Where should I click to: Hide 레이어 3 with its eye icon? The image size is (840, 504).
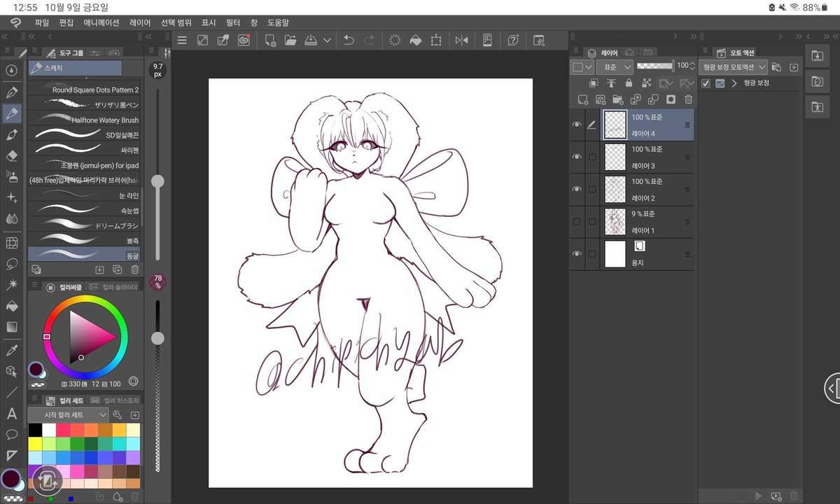coord(577,157)
